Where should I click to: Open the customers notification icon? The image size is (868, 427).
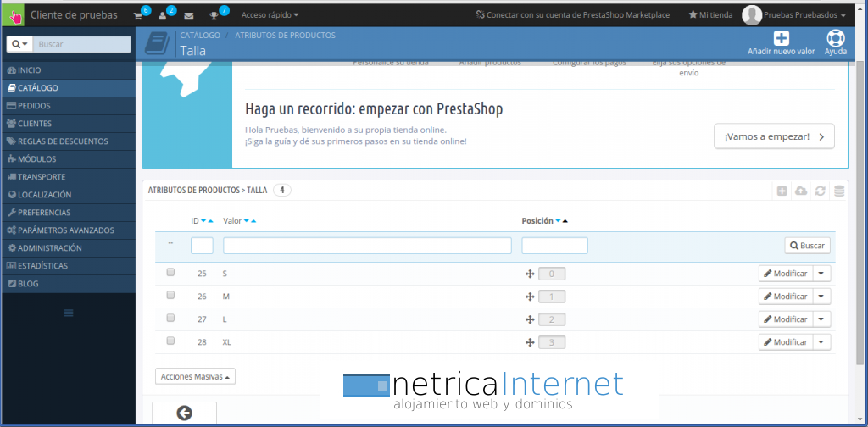tap(162, 15)
